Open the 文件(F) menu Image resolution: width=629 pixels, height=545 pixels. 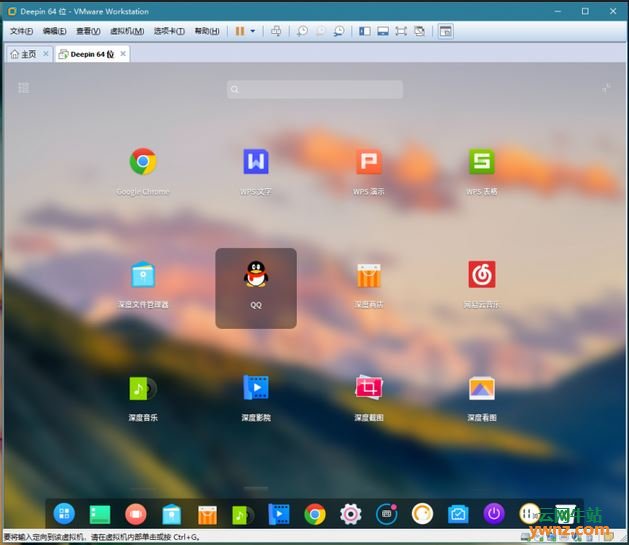[22, 31]
